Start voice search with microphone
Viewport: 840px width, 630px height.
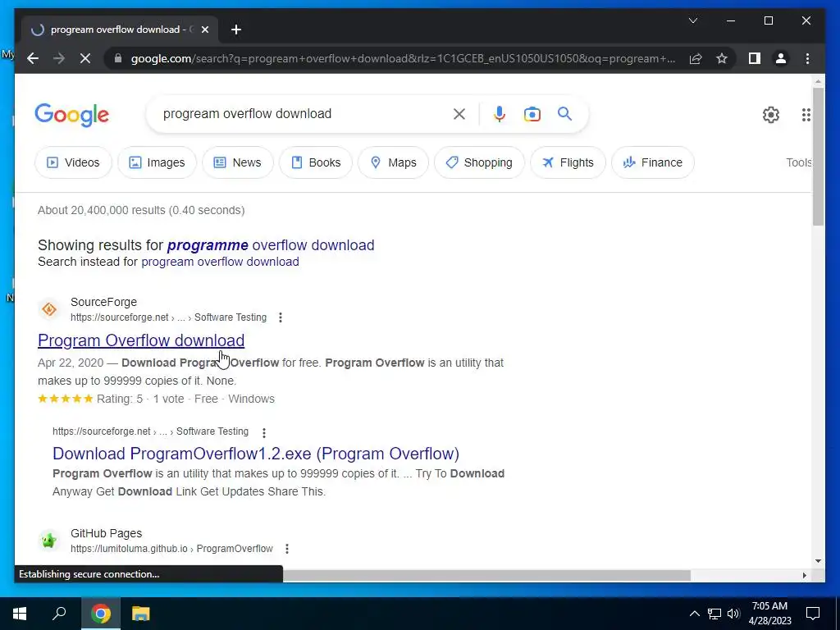500,113
